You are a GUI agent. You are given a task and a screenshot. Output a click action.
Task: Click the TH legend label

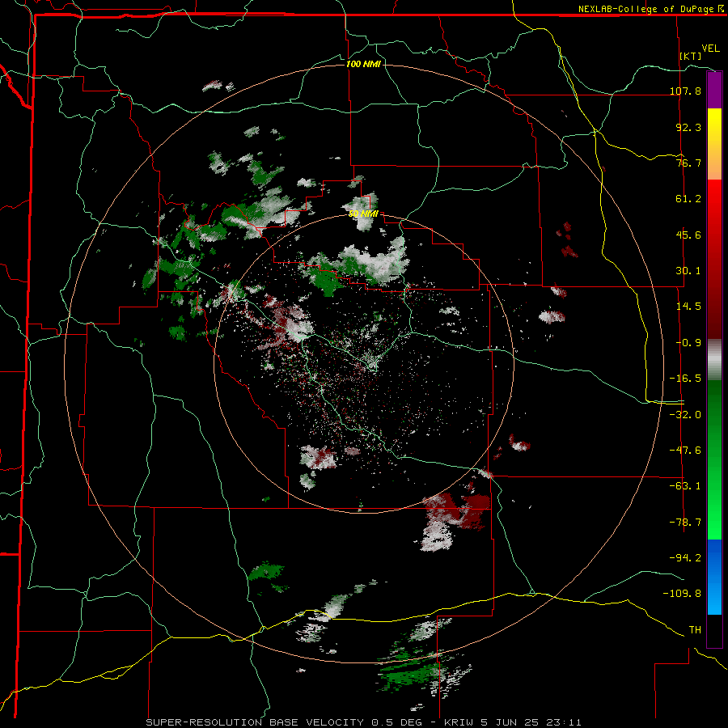(x=695, y=630)
